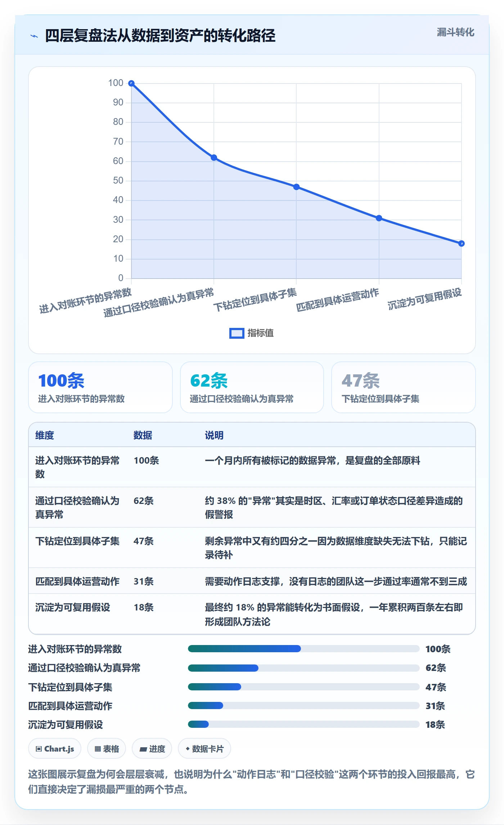This screenshot has width=504, height=825.
Task: Click the 匹配到具体运营动作 table row label
Action: pos(77,581)
